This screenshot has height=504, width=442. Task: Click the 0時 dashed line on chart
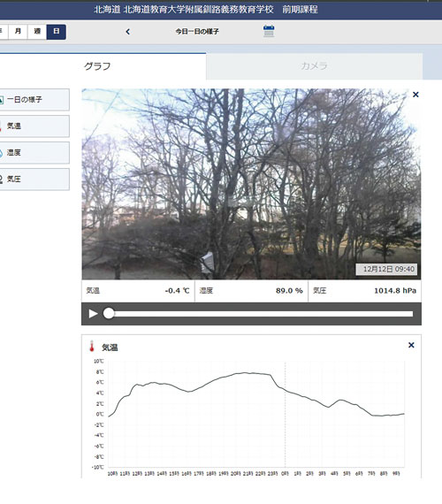coord(286,414)
